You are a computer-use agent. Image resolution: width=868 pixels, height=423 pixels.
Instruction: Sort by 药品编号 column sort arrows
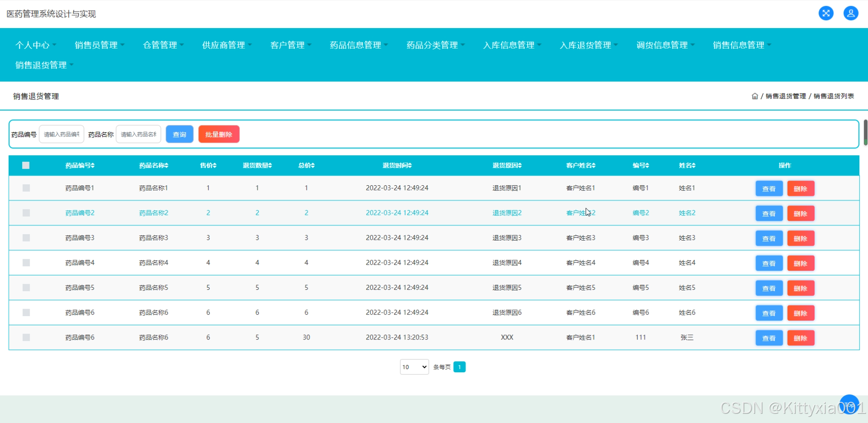(93, 165)
